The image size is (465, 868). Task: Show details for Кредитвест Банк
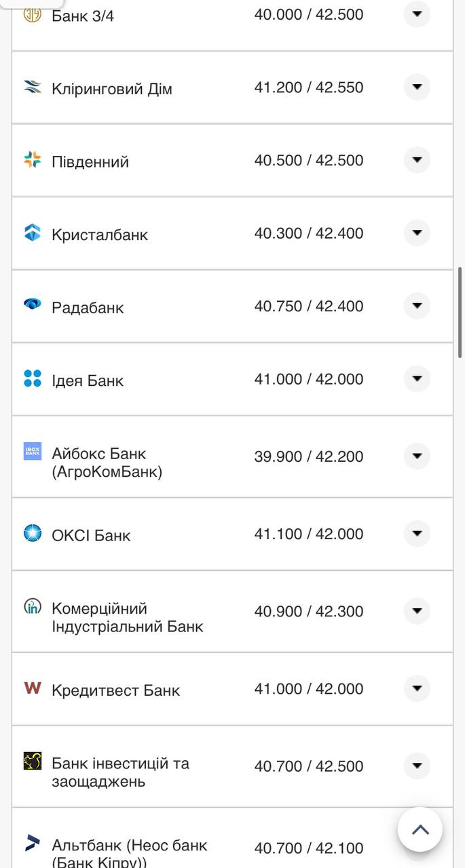[x=417, y=688]
